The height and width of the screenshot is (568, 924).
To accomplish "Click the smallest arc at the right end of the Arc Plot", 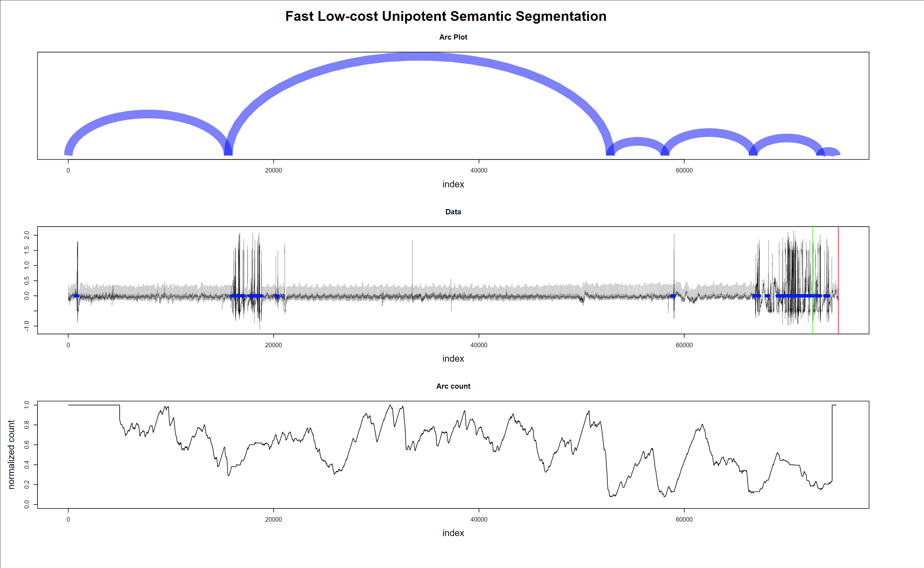I will [829, 151].
